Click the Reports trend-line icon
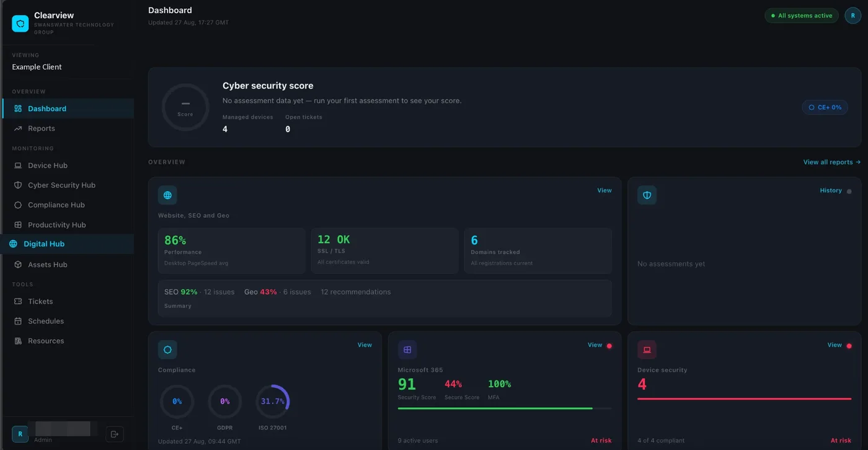The image size is (868, 450). (18, 128)
